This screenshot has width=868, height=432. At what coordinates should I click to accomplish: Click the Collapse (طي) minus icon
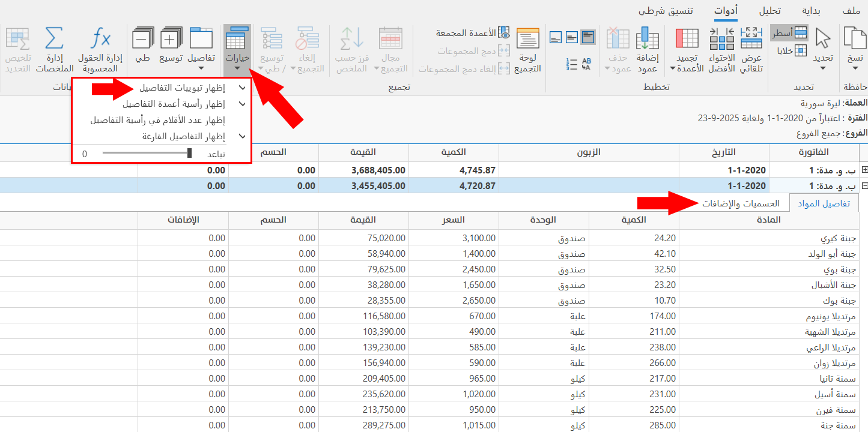click(x=142, y=38)
